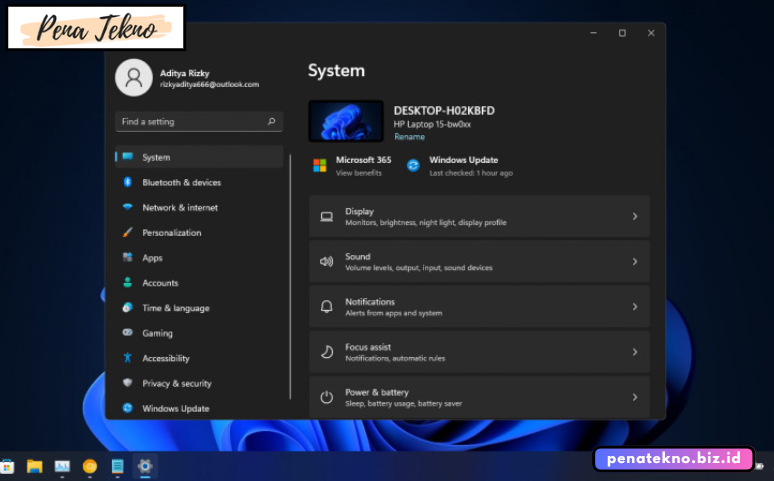This screenshot has height=481, width=774.
Task: Click the HP Laptop 15-bw0xx model text
Action: pyautogui.click(x=432, y=124)
